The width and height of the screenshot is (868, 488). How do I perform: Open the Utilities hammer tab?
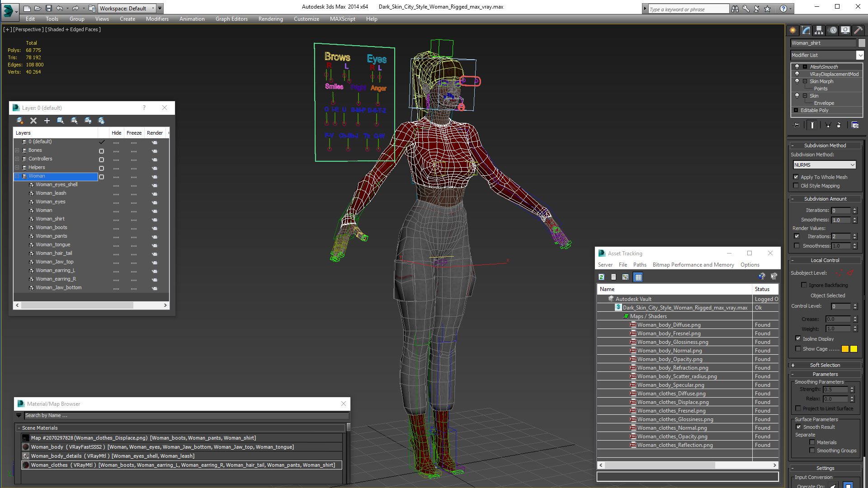(x=858, y=30)
